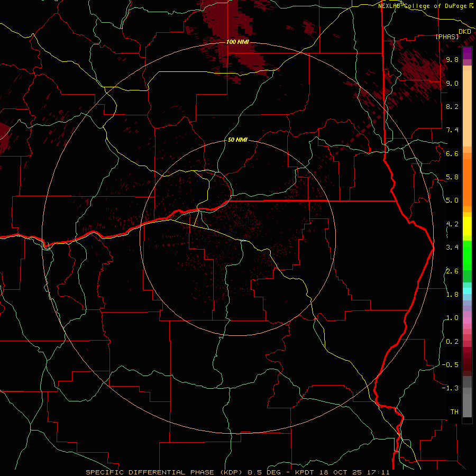Viewport: 476px width, 476px height.
Task: Click the 8.2 scale value
Action: click(452, 106)
